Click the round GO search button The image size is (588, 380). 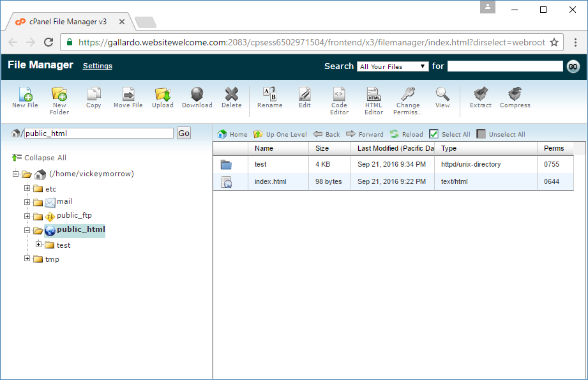573,66
